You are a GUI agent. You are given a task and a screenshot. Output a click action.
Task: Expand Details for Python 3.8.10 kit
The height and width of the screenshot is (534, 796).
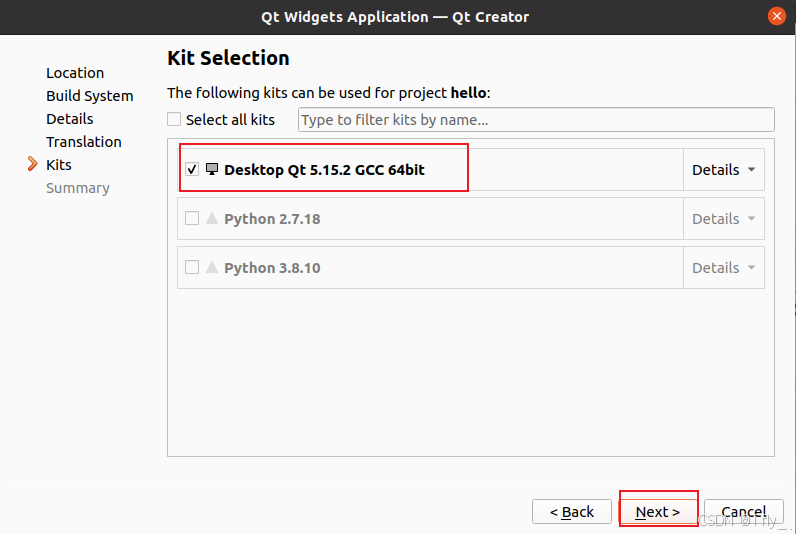(723, 267)
